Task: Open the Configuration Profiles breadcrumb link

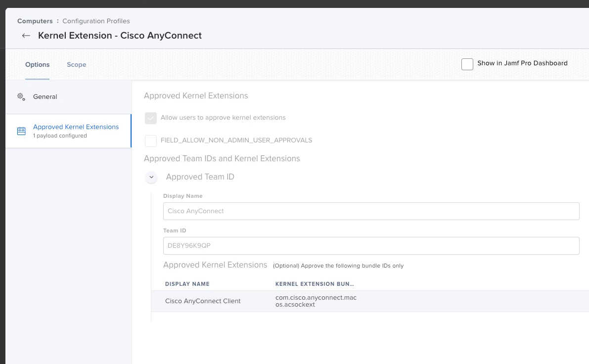Action: [x=96, y=21]
